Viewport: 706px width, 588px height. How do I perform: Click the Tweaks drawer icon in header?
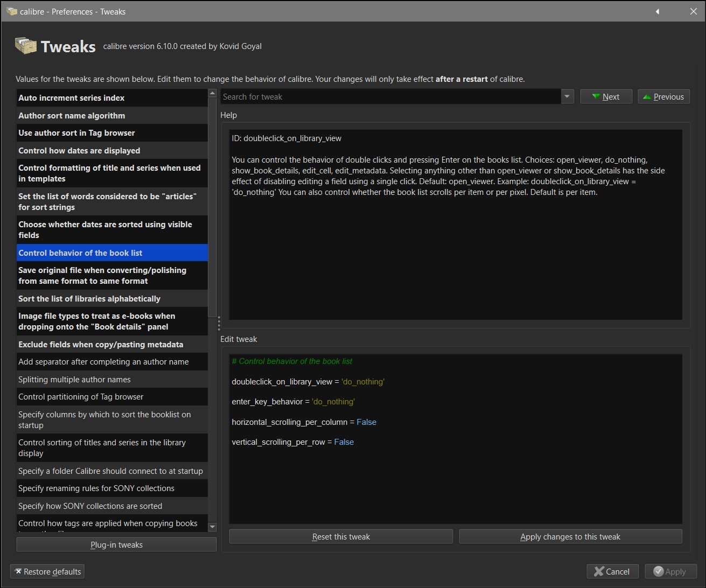[25, 46]
